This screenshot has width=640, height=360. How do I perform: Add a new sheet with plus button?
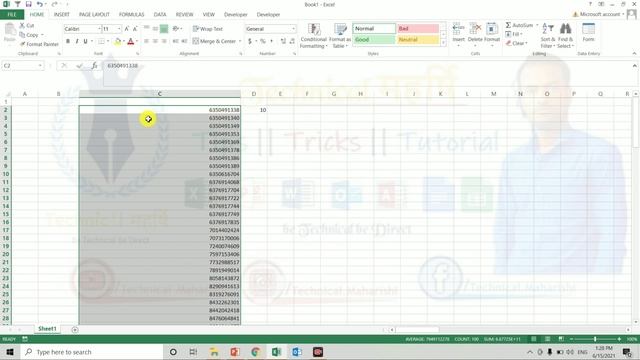[x=75, y=329]
